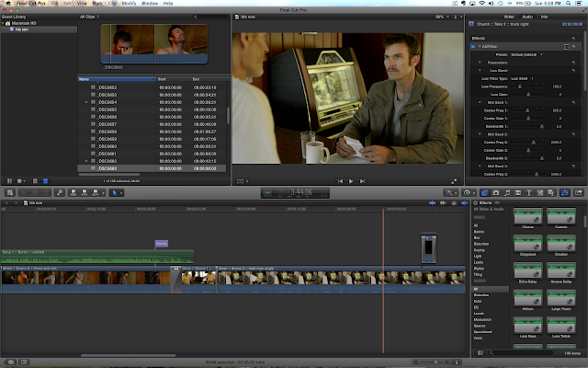Jump to the next edit in viewer
The width and height of the screenshot is (588, 368).
362,181
